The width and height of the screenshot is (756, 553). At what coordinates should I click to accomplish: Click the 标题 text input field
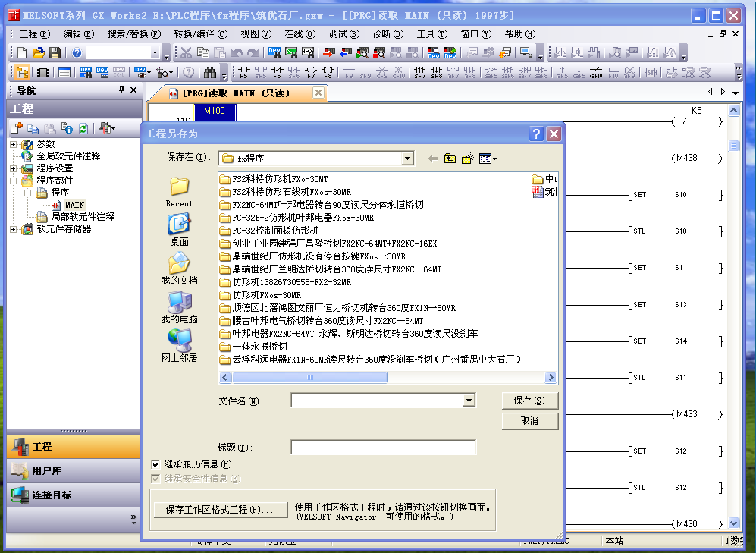coord(383,448)
